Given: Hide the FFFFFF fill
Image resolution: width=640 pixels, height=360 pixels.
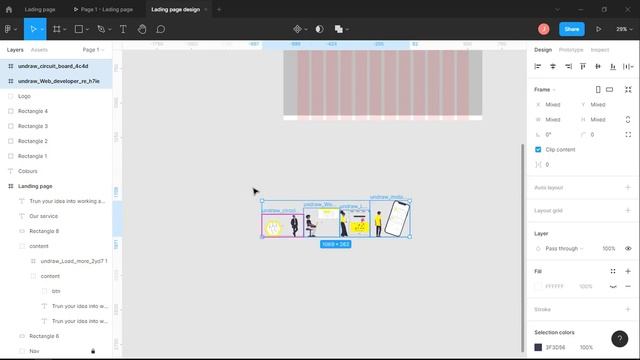Looking at the screenshot, I should [x=613, y=286].
